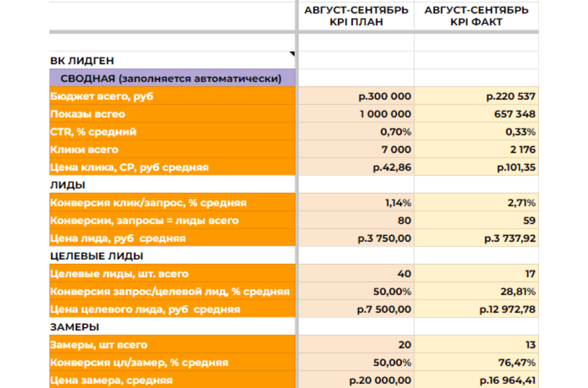This screenshot has width=588, height=388.
Task: Select plan impressions cell 1 000 000
Action: click(x=356, y=113)
